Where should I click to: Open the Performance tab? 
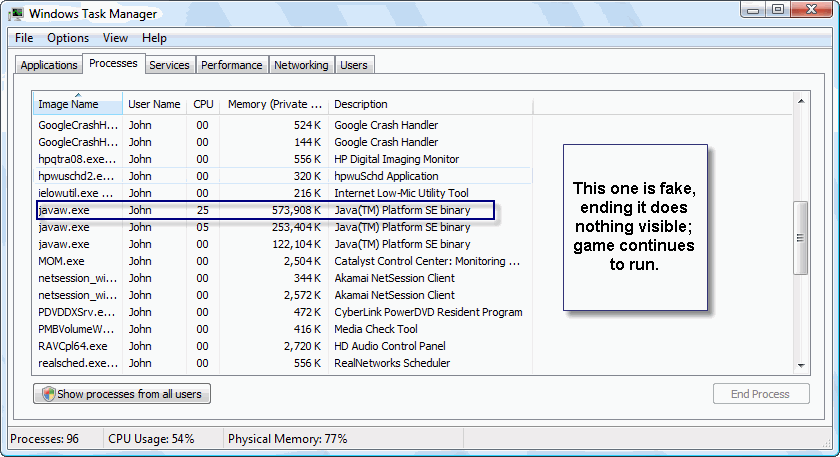pyautogui.click(x=231, y=65)
